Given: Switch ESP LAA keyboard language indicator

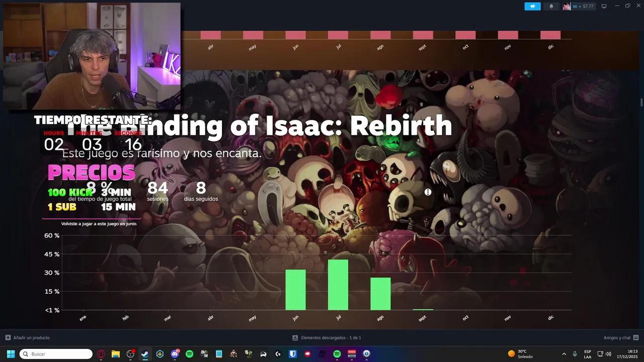Looking at the screenshot, I should click(588, 354).
